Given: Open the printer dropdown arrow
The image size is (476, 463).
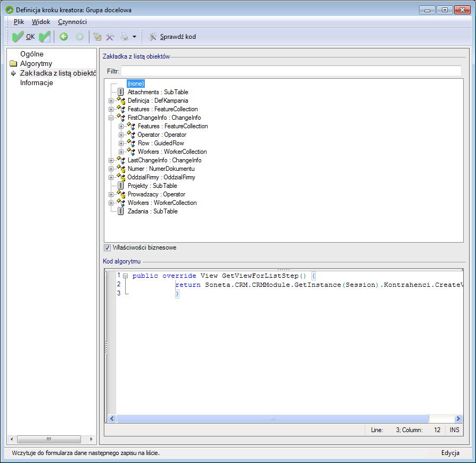Looking at the screenshot, I should (134, 37).
